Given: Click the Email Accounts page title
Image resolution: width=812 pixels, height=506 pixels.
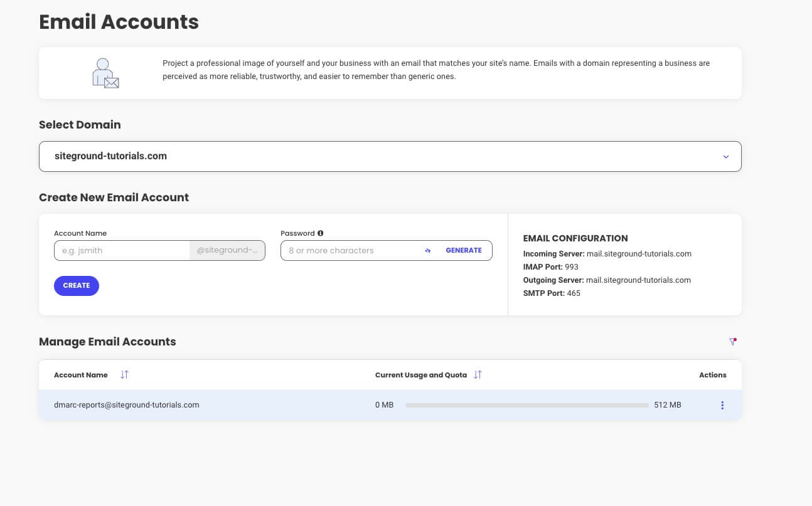Looking at the screenshot, I should pyautogui.click(x=119, y=22).
